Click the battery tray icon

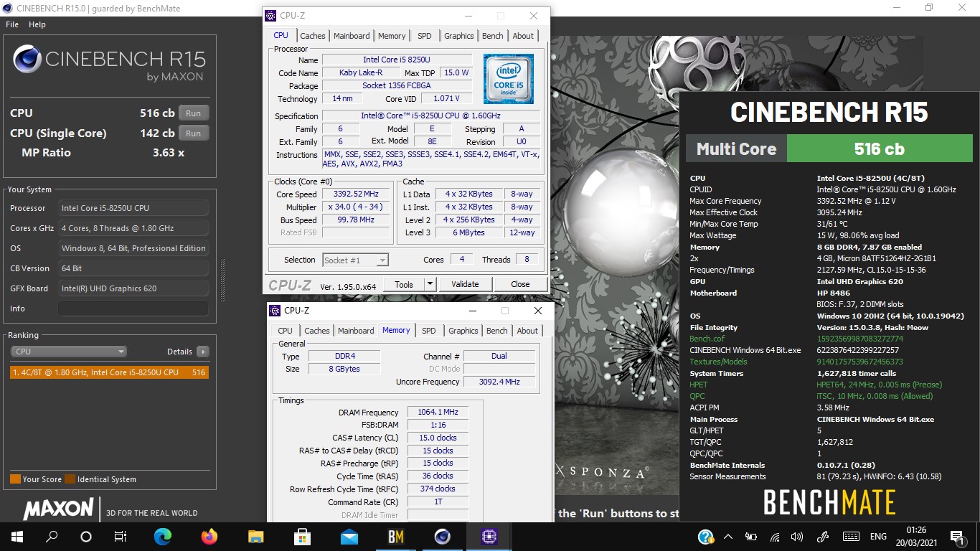point(751,536)
